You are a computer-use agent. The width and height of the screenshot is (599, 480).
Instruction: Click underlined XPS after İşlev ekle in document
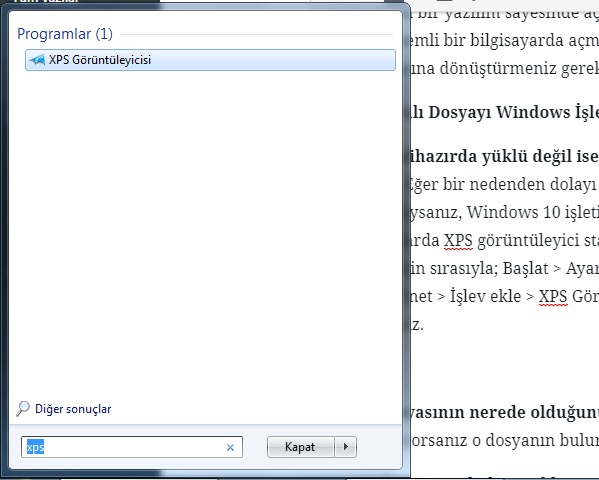tap(553, 297)
